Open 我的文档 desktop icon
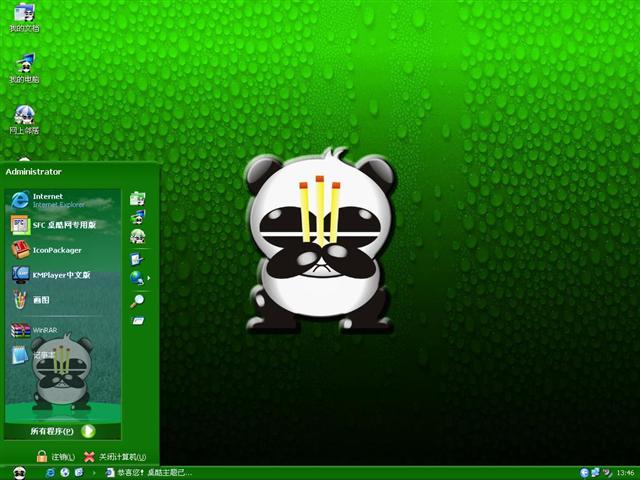Image resolution: width=640 pixels, height=480 pixels. tap(24, 17)
